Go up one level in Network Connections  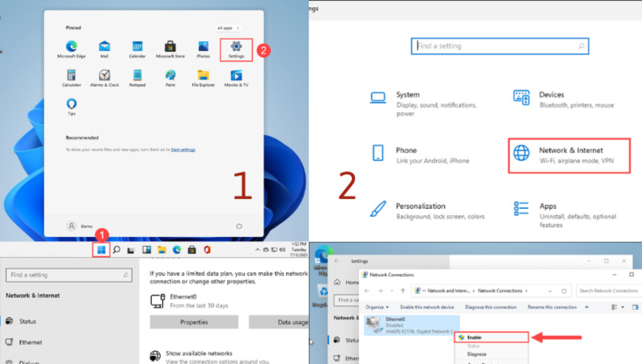[x=403, y=291]
